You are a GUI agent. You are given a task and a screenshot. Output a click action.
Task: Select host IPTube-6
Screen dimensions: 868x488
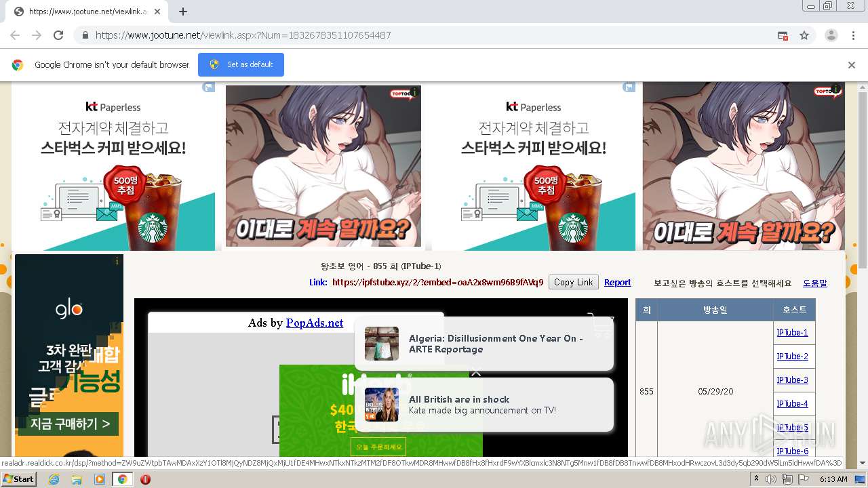click(792, 451)
